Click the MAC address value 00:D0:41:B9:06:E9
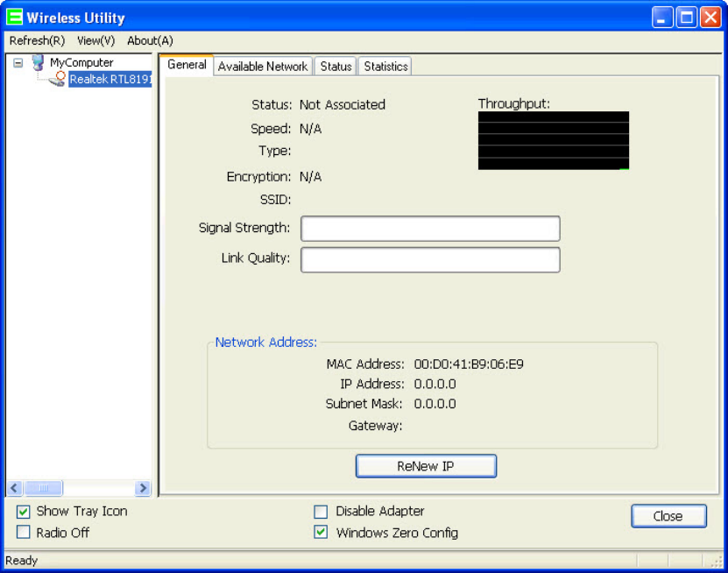The width and height of the screenshot is (728, 573). (469, 364)
